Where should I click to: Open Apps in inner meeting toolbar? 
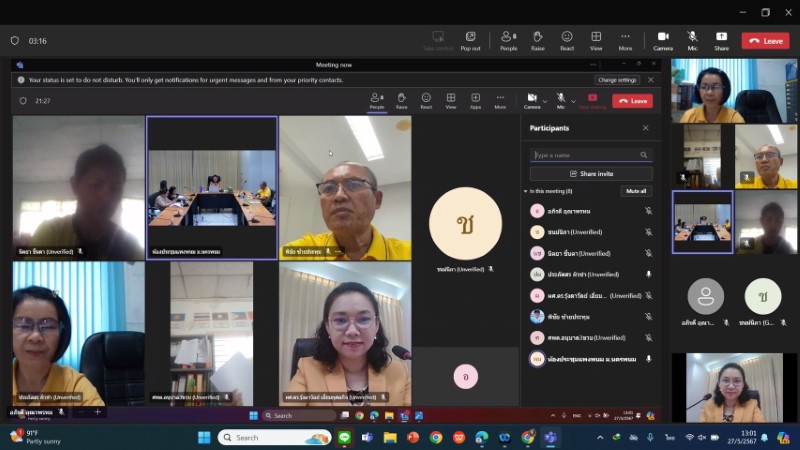coord(475,100)
